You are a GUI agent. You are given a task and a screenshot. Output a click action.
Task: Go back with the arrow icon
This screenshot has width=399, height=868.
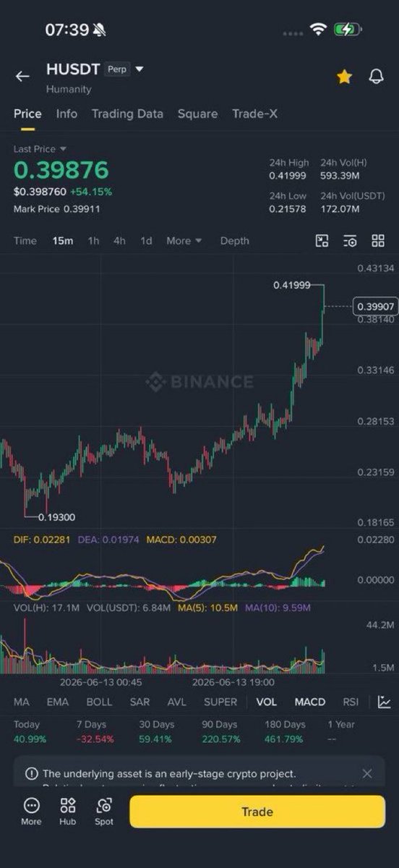22,77
